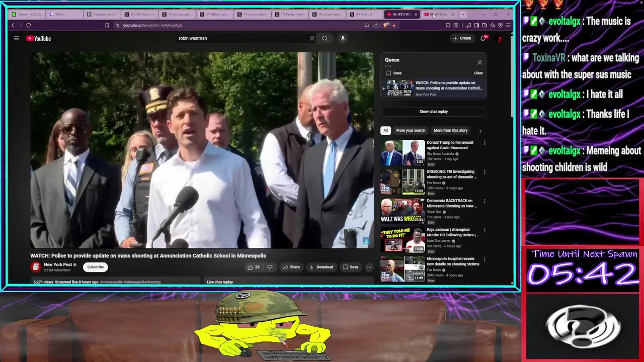Close the active YouTube browser tab

416,15
